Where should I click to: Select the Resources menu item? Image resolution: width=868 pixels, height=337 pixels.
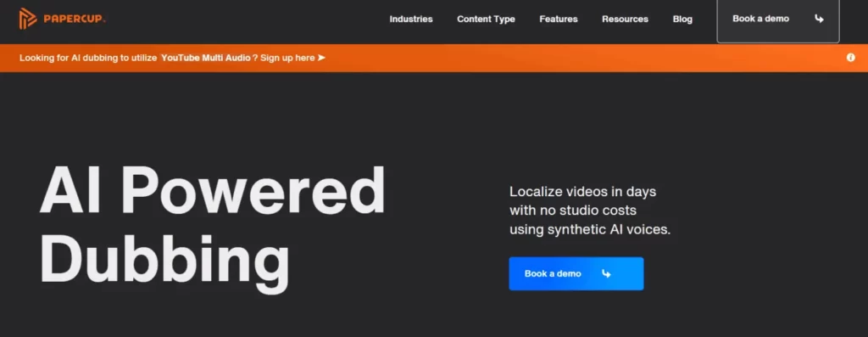pyautogui.click(x=625, y=19)
